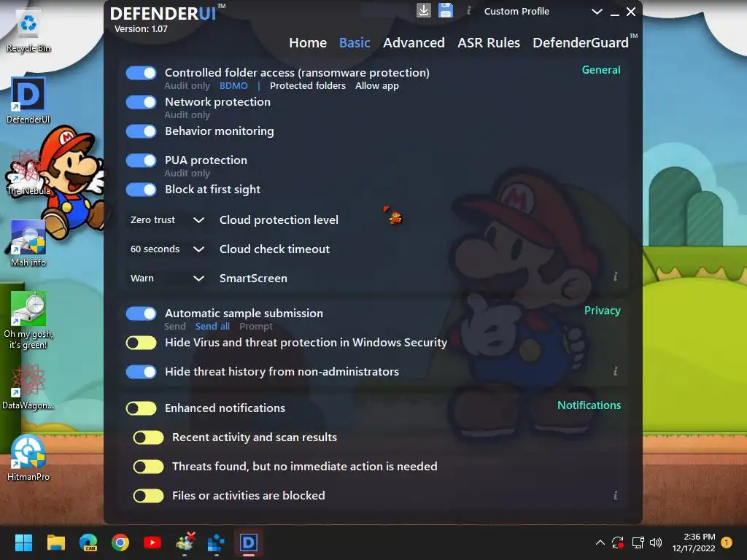Screen dimensions: 747x560
Task: Click the info icon on the Hide threat history row
Action: pos(615,371)
